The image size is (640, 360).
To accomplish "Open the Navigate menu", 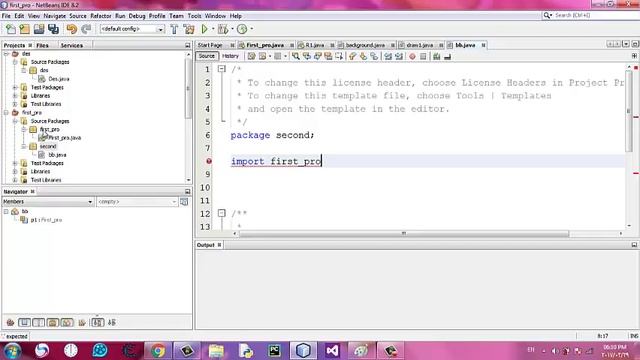I will pos(55,16).
